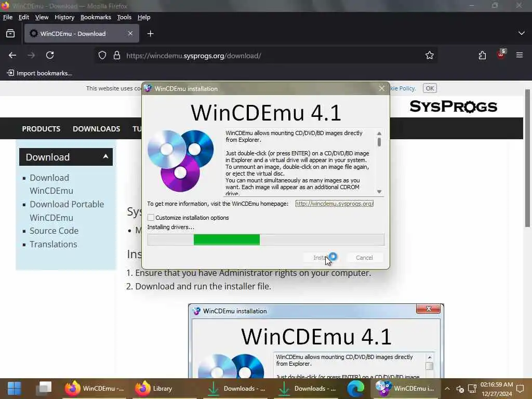Collapse the Download sidebar section arrow
Image resolution: width=532 pixels, height=399 pixels.
coord(105,156)
